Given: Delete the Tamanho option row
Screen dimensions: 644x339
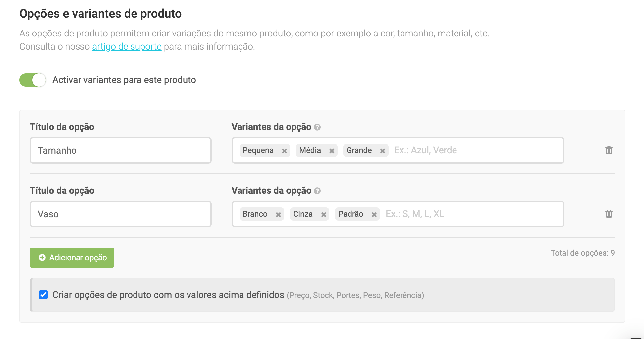Looking at the screenshot, I should tap(609, 150).
